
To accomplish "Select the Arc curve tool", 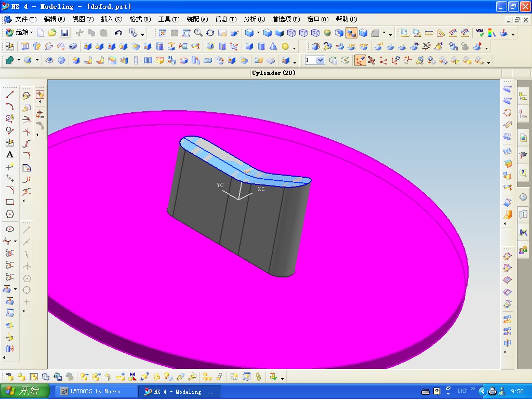I will (9, 107).
